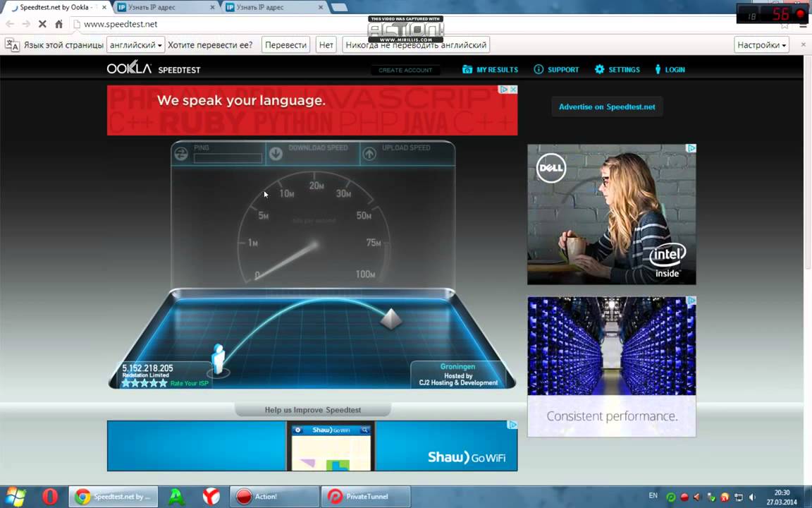Open the Windows Start menu
Image resolution: width=812 pixels, height=508 pixels.
point(14,497)
